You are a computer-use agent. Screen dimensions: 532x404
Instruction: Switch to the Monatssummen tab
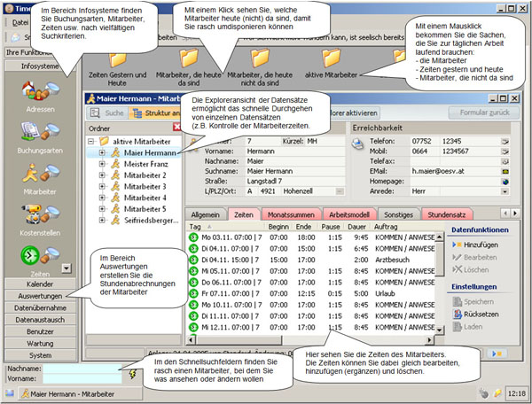point(291,214)
